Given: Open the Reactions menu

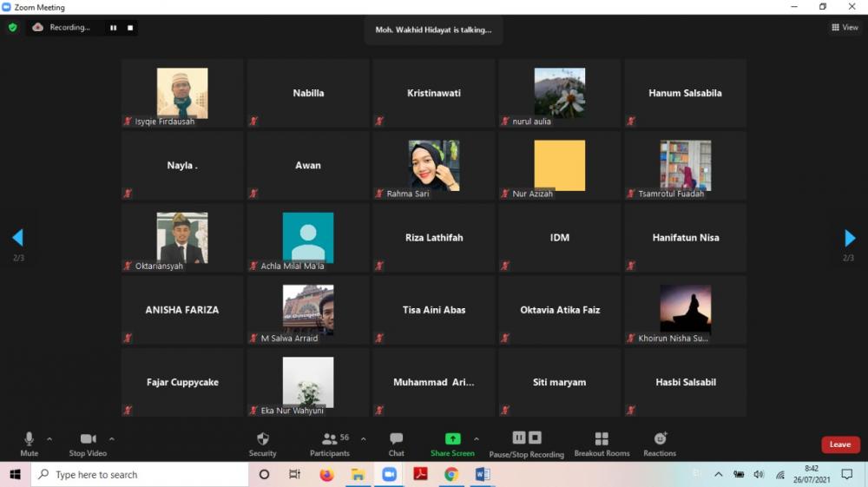Looking at the screenshot, I should 660,443.
